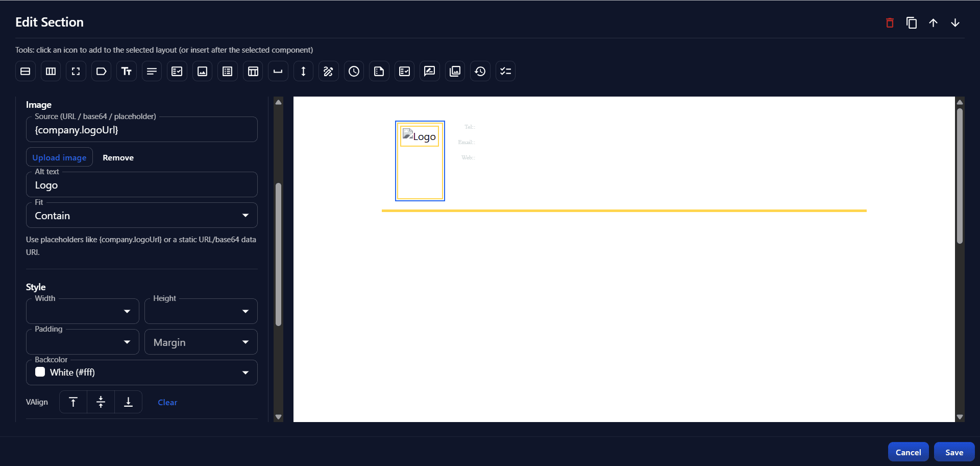Insert a checklist component
This screenshot has height=466, width=980.
pos(505,71)
